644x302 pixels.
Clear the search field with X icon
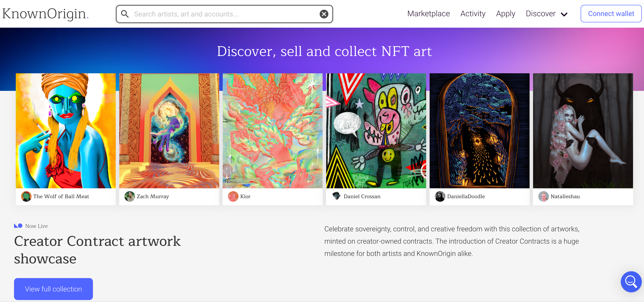coord(324,14)
